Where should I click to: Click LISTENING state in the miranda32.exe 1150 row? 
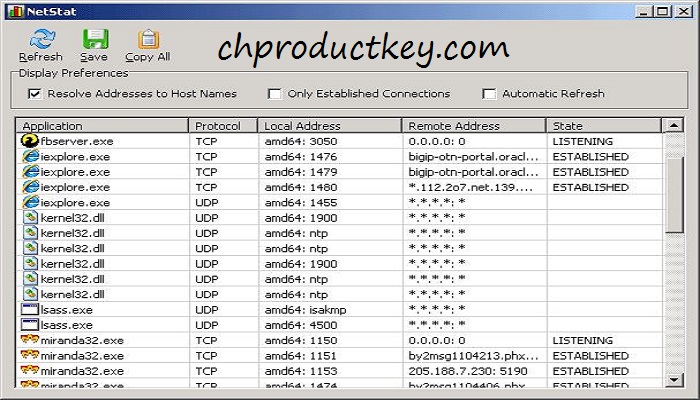(583, 340)
